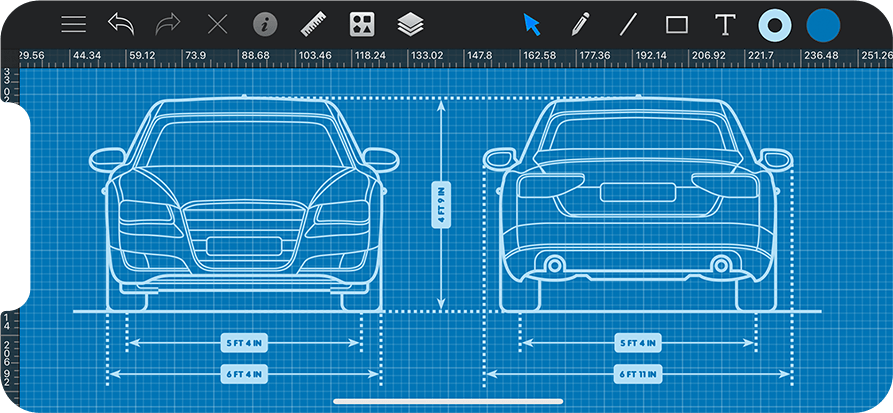Open the solid blue fill swatch
Image resolution: width=893 pixels, height=413 pixels.
click(824, 26)
